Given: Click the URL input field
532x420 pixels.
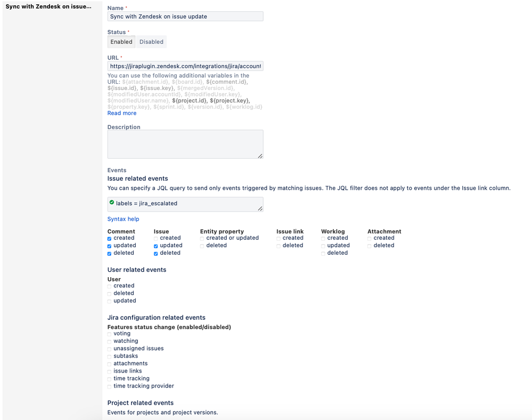Looking at the screenshot, I should coord(185,66).
